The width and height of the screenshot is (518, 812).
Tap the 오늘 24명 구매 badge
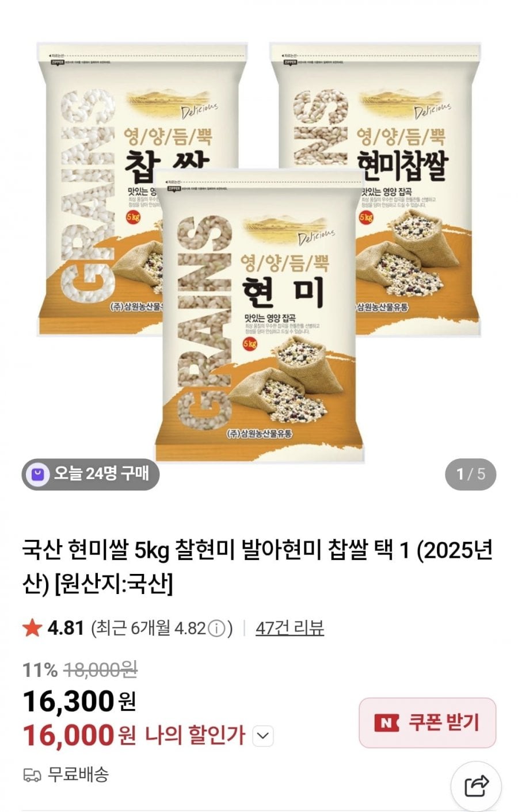tap(90, 474)
